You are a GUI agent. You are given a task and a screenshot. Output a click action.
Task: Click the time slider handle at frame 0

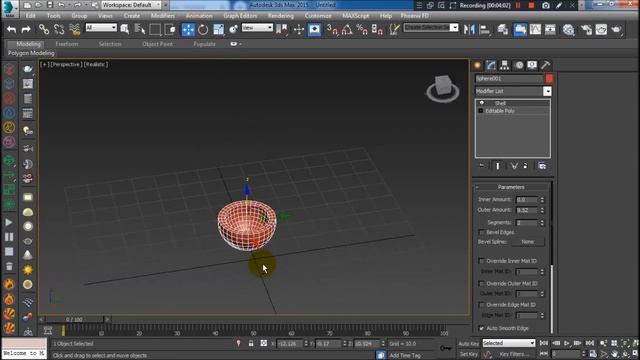(74, 319)
